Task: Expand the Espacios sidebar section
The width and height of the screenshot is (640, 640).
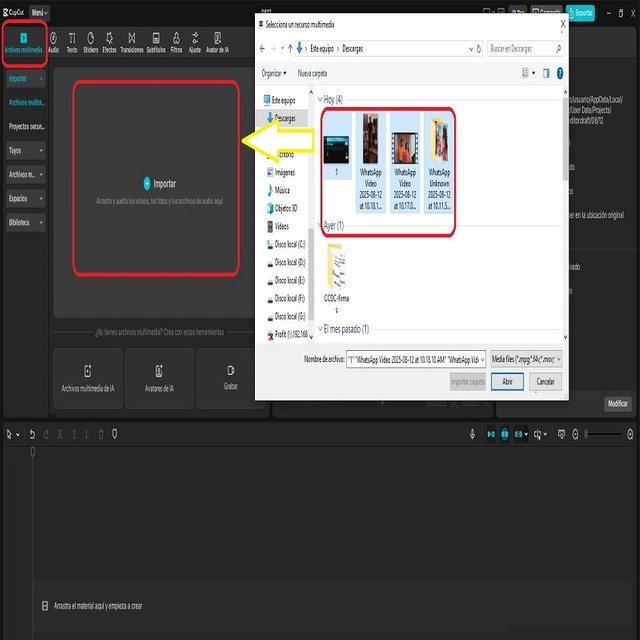Action: [x=26, y=199]
